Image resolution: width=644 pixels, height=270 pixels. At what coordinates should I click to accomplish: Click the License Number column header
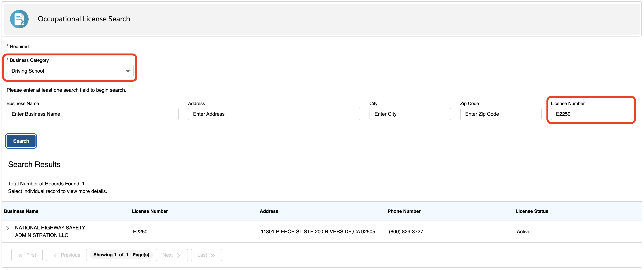[150, 211]
